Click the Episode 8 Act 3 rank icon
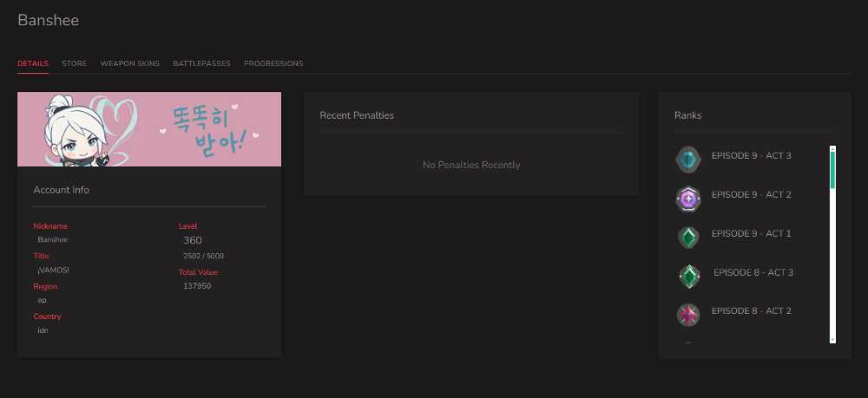The width and height of the screenshot is (868, 398). (x=689, y=277)
